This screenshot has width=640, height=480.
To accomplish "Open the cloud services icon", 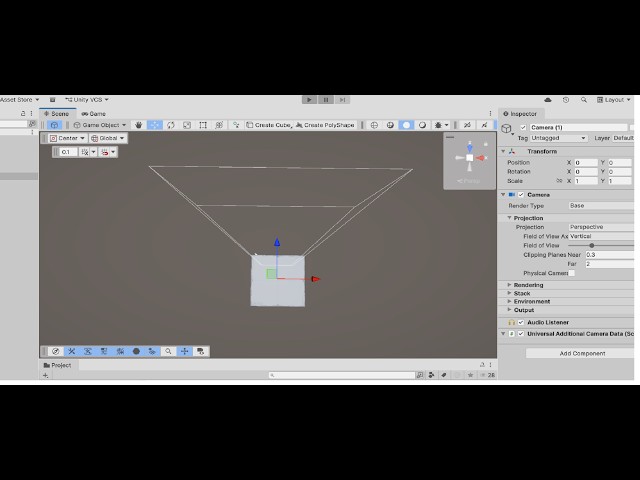I will click(x=548, y=100).
